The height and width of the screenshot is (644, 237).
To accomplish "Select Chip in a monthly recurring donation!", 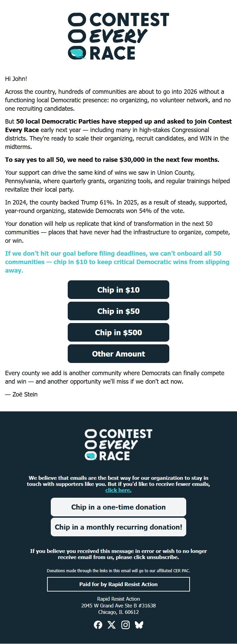I will point(118,527).
